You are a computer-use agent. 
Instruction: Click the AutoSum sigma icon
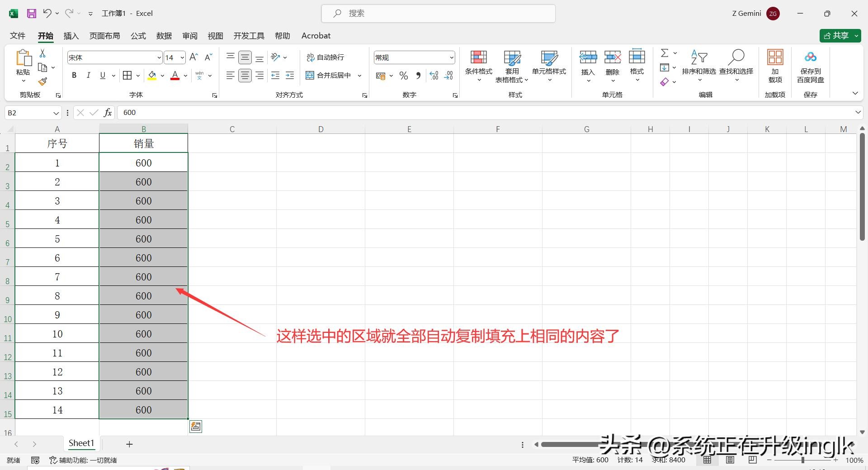click(x=664, y=53)
